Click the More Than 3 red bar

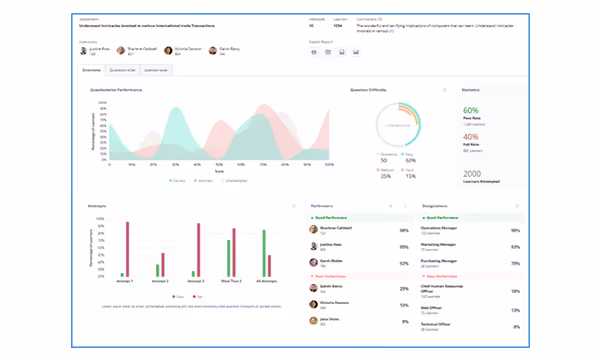[234, 252]
